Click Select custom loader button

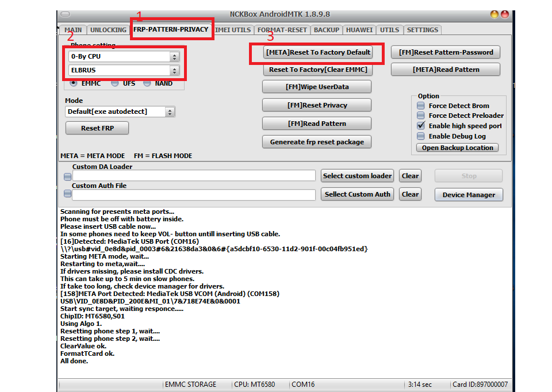(357, 176)
